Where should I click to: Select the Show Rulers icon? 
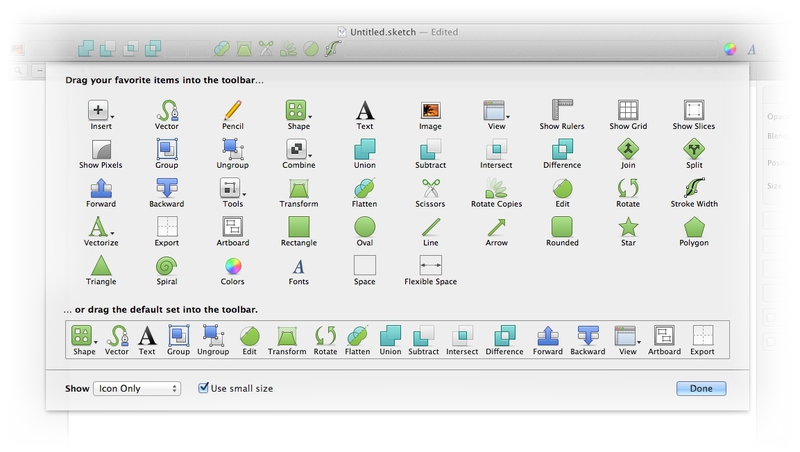pos(562,110)
